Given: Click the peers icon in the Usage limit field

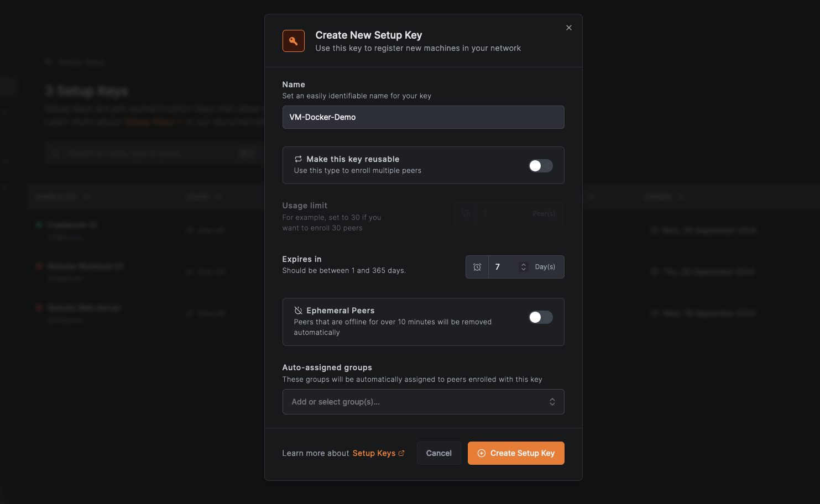Looking at the screenshot, I should tap(465, 213).
